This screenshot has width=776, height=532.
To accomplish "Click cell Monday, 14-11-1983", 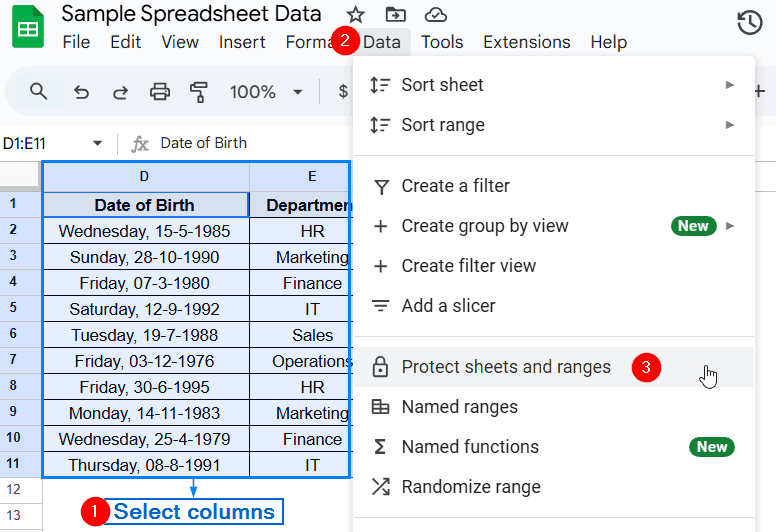I will 146,413.
